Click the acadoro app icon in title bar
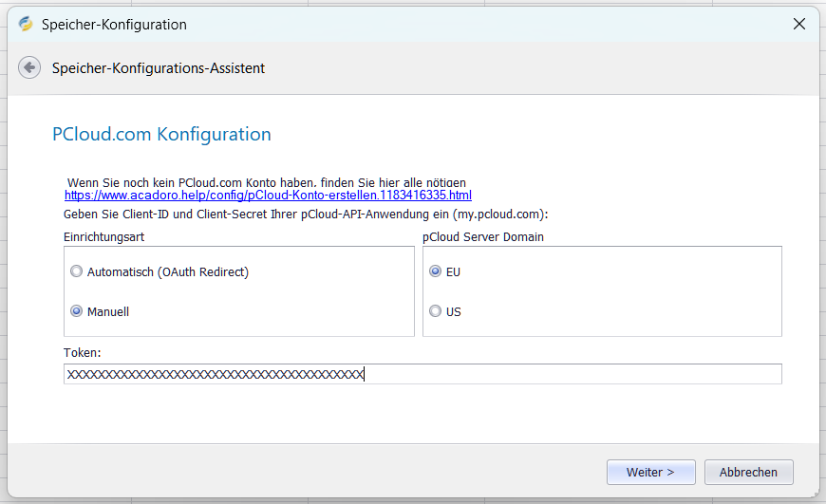This screenshot has height=504, width=826. [x=26, y=24]
